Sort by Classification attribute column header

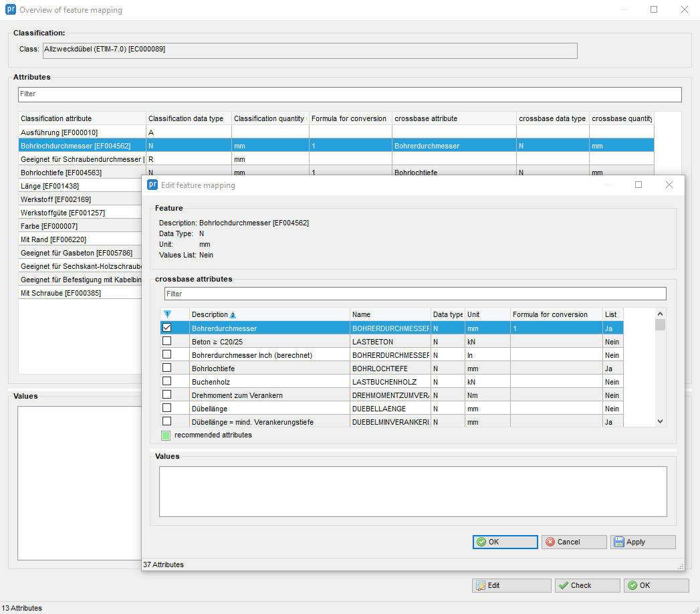coord(82,119)
